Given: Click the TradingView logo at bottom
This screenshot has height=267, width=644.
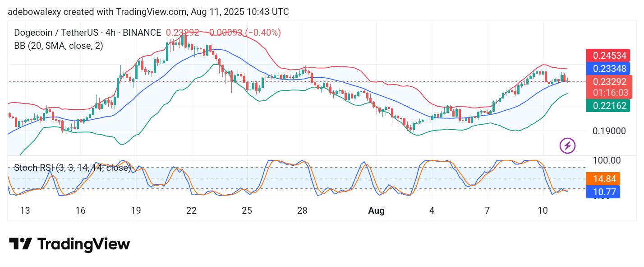Looking at the screenshot, I should pyautogui.click(x=69, y=244).
